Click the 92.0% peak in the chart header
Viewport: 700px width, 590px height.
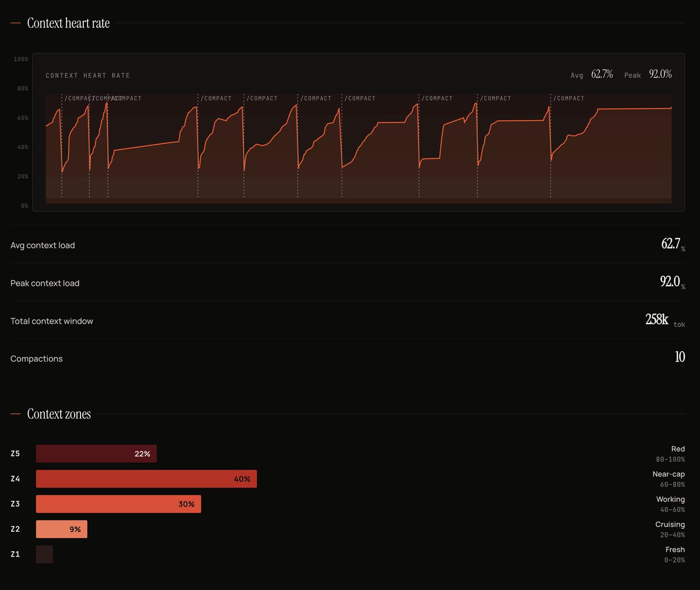click(660, 74)
